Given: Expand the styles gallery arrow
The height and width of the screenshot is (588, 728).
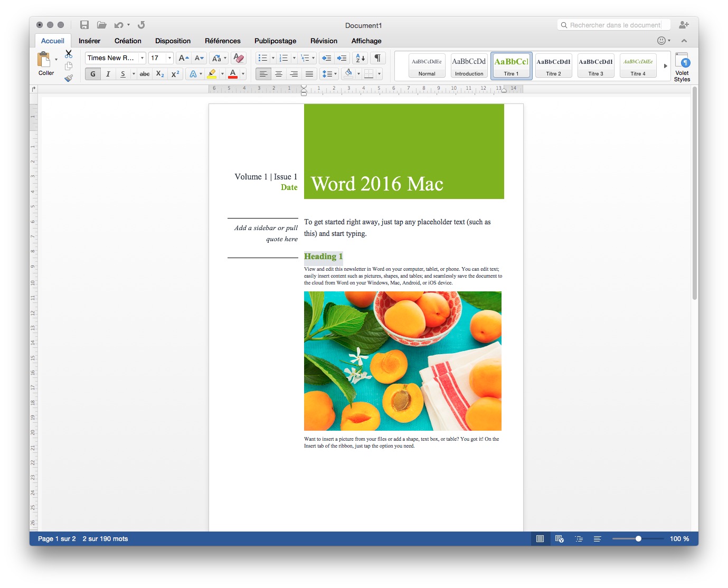Looking at the screenshot, I should 665,66.
